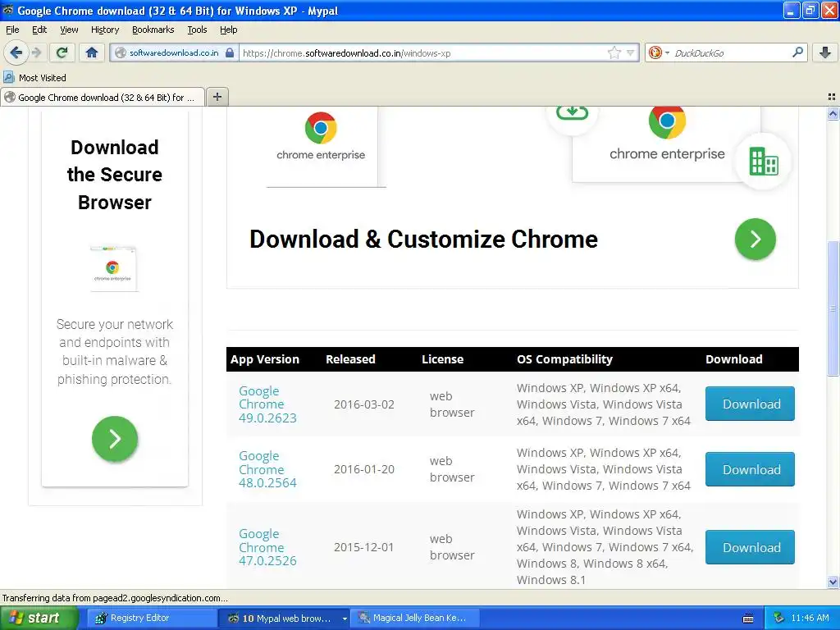
Task: Click the release date 2016-03-02
Action: point(363,404)
